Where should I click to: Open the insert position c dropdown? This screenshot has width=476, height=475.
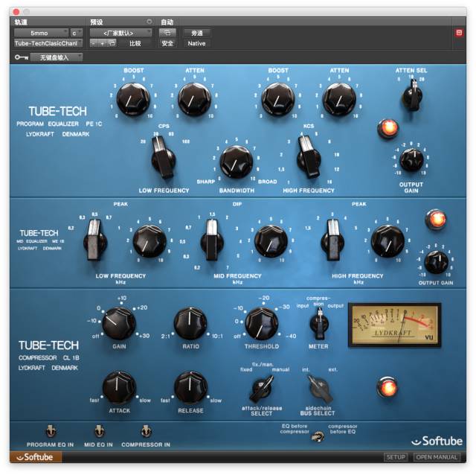coord(77,33)
